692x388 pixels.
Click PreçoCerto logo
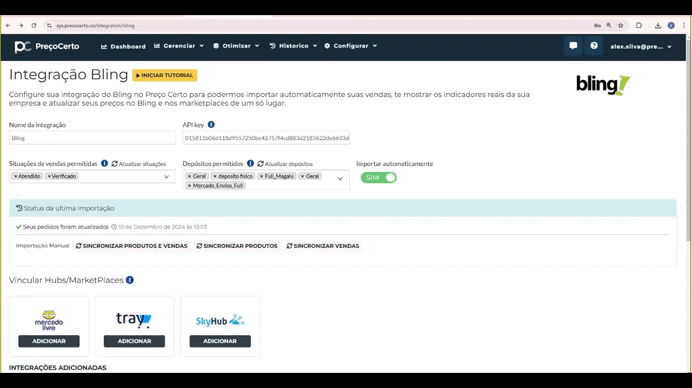point(47,46)
